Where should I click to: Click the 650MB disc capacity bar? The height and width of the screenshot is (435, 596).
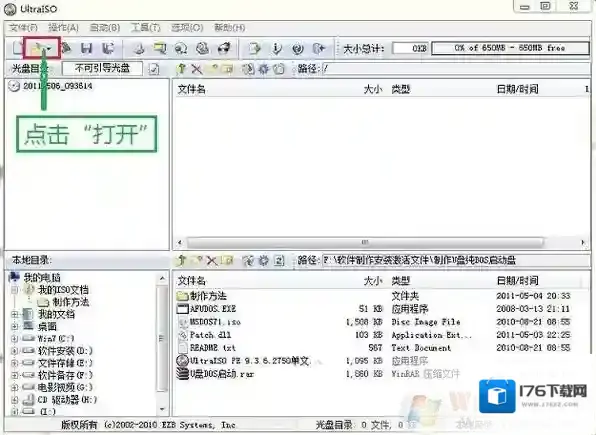pos(510,48)
